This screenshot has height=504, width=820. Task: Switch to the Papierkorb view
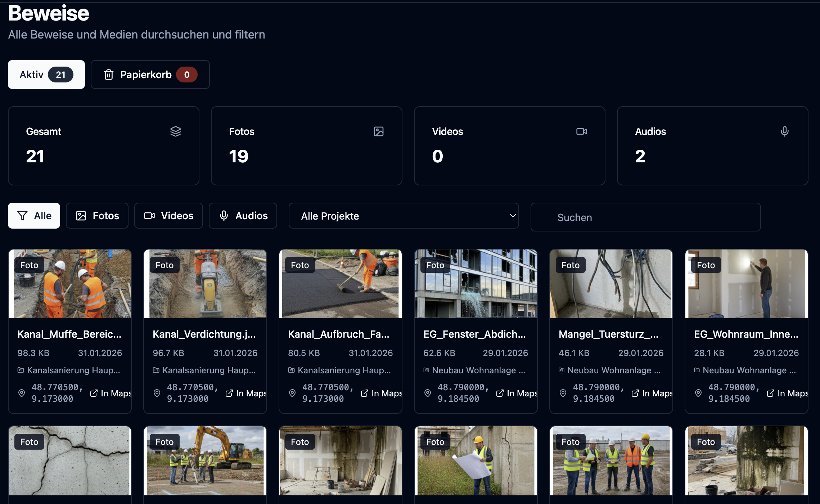point(150,75)
